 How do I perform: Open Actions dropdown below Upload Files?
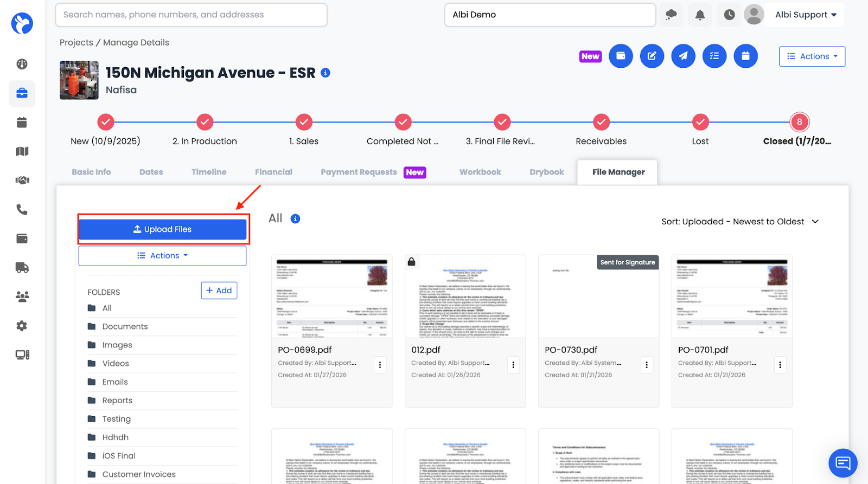pos(162,256)
